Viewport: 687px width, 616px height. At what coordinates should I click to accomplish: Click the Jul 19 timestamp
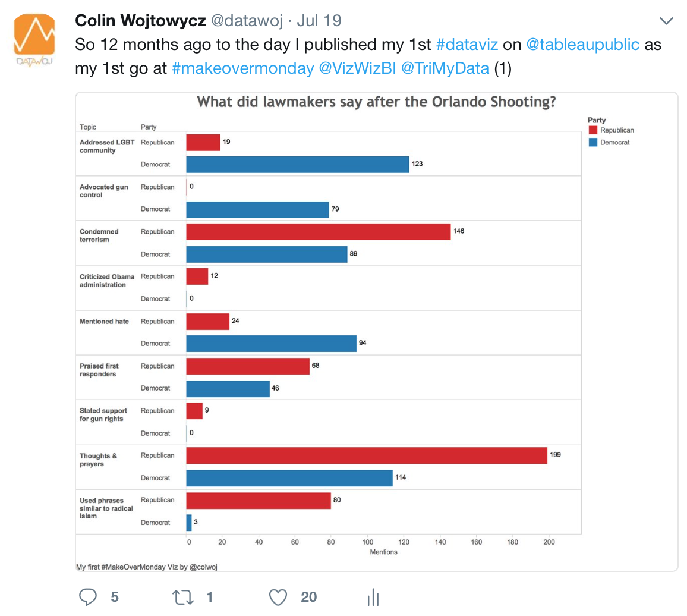tap(319, 21)
